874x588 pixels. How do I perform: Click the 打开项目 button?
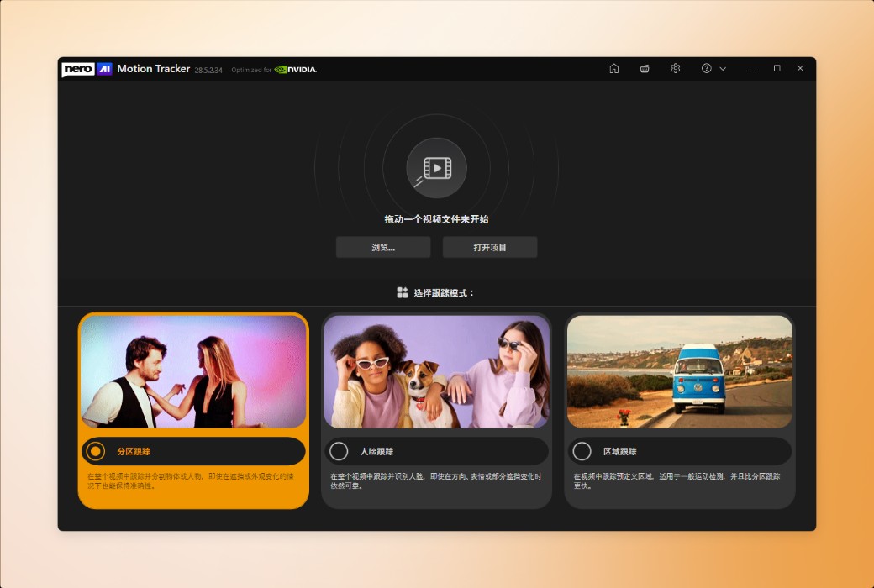[490, 247]
